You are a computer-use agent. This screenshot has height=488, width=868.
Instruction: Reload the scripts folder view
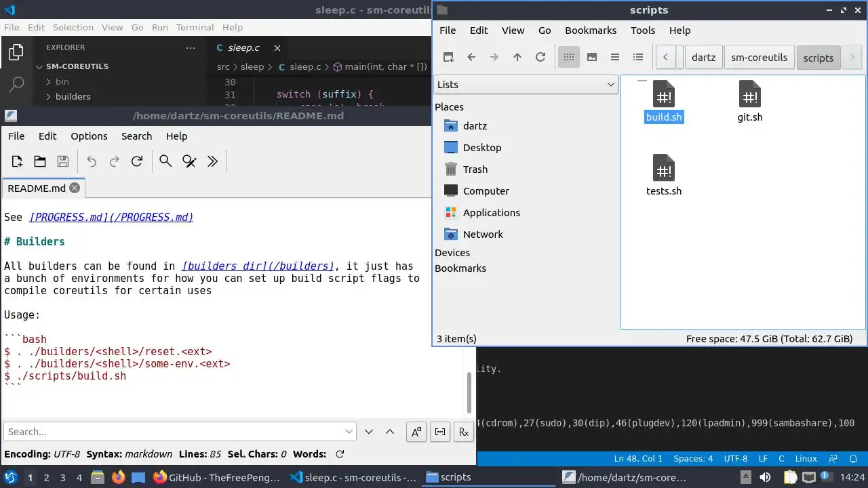point(540,57)
